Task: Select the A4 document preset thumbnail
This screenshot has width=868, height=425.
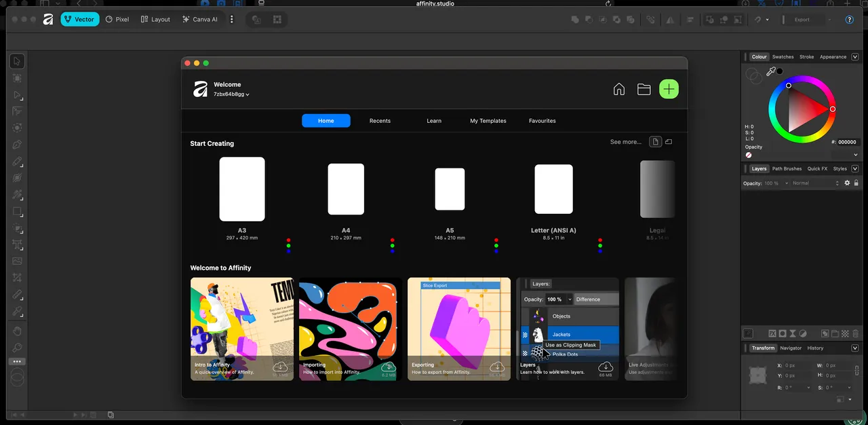Action: [346, 189]
